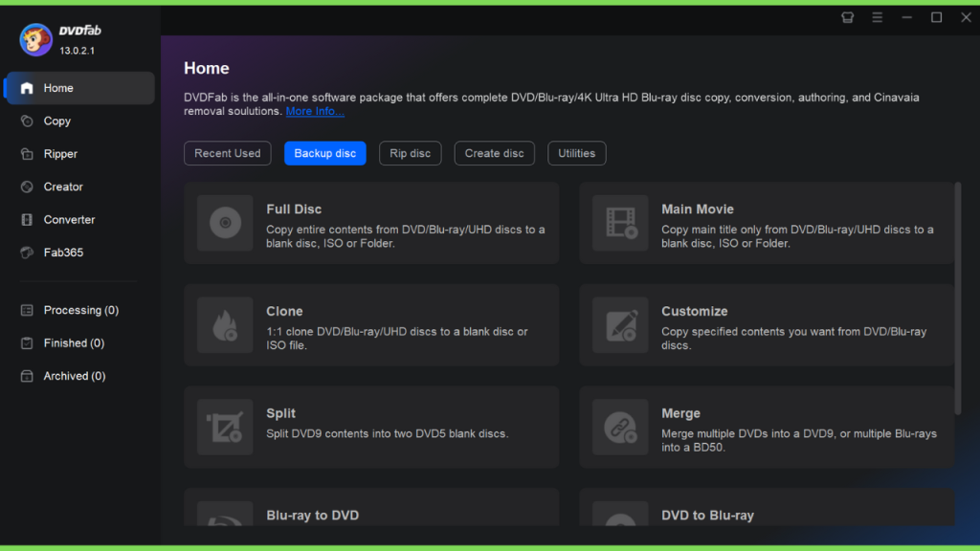Choose the Split title
Screen dimensions: 980x551
(x=280, y=413)
